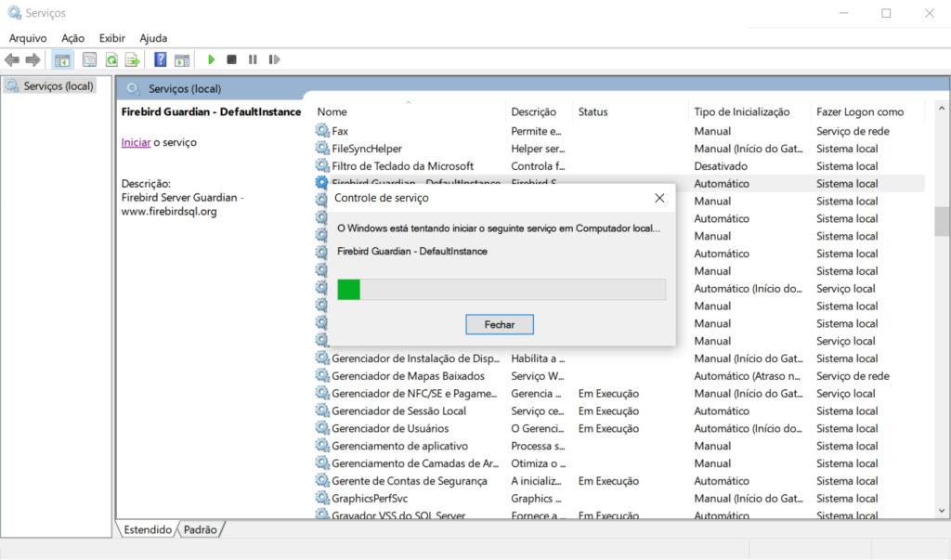Screen dimensions: 951x560
Task: Click the Pause Service icon
Action: (253, 59)
